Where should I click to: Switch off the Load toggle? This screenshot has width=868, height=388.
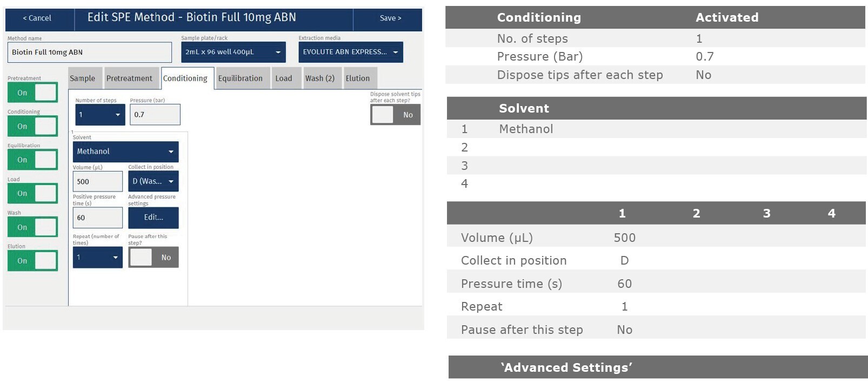(x=32, y=193)
